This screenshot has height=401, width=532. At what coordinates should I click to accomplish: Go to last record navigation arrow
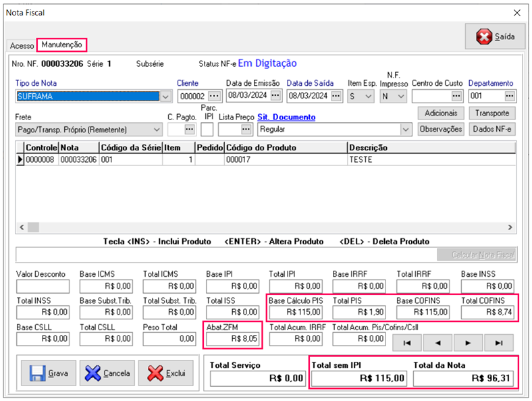click(x=499, y=343)
